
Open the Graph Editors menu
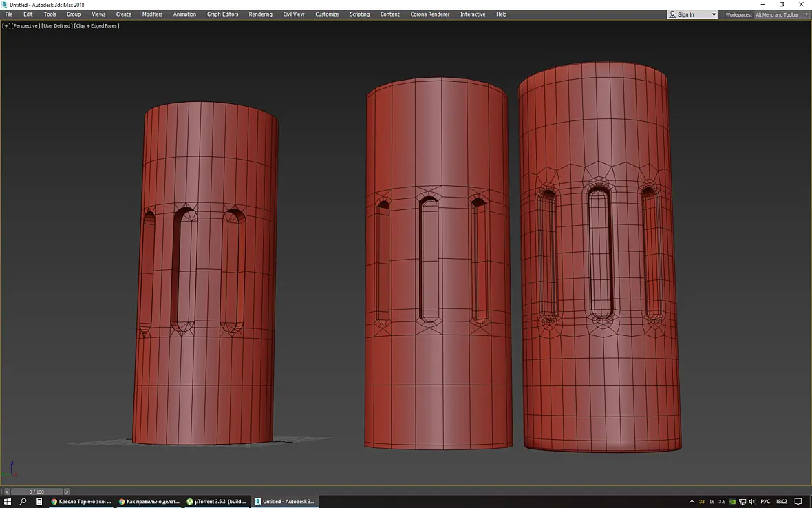[x=223, y=14]
